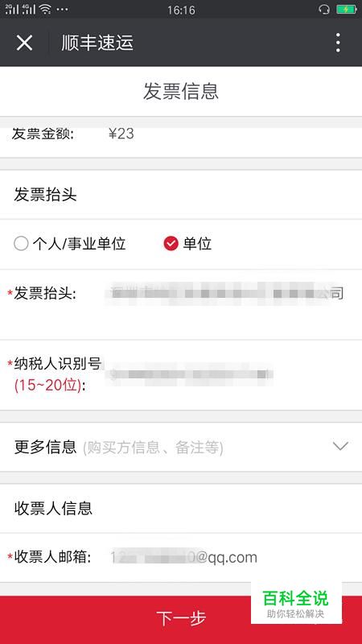Image resolution: width=362 pixels, height=644 pixels.
Task: Tap the battery charging icon
Action: point(347,9)
